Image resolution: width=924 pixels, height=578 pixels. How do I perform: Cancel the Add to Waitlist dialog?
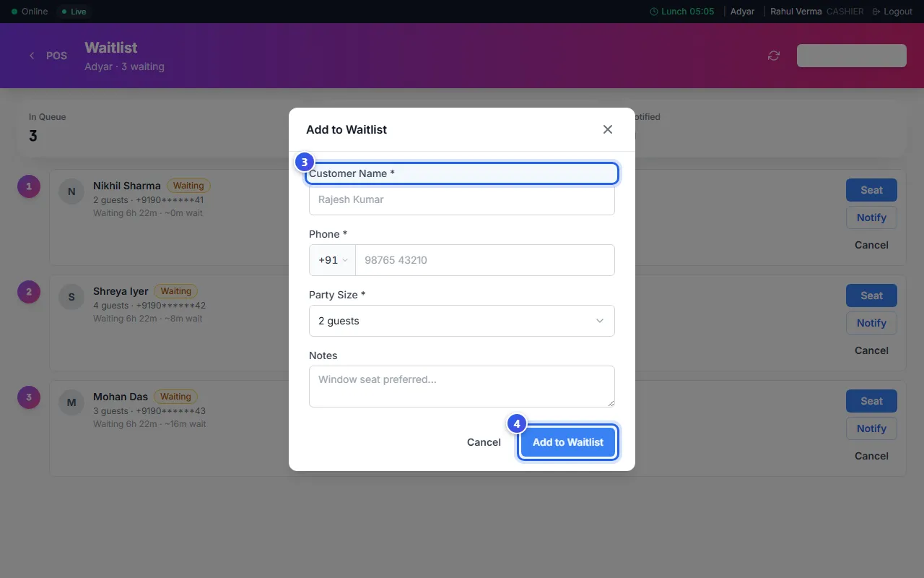[x=484, y=442]
